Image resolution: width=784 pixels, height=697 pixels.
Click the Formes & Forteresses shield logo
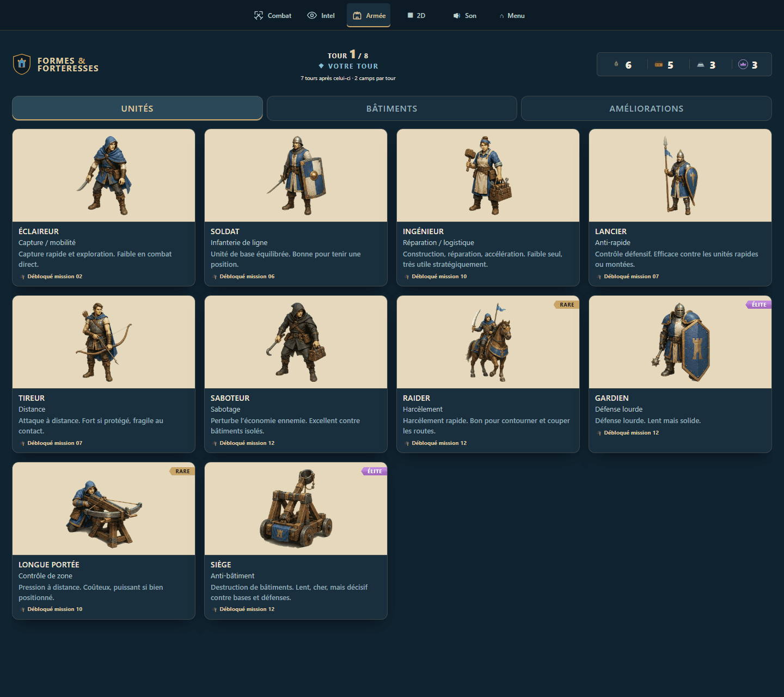tap(22, 64)
